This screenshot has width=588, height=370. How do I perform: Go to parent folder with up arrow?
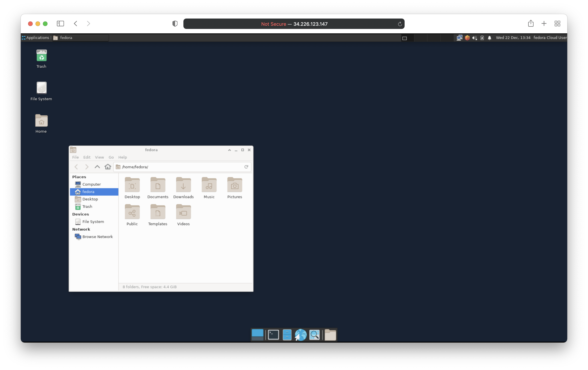(x=97, y=167)
